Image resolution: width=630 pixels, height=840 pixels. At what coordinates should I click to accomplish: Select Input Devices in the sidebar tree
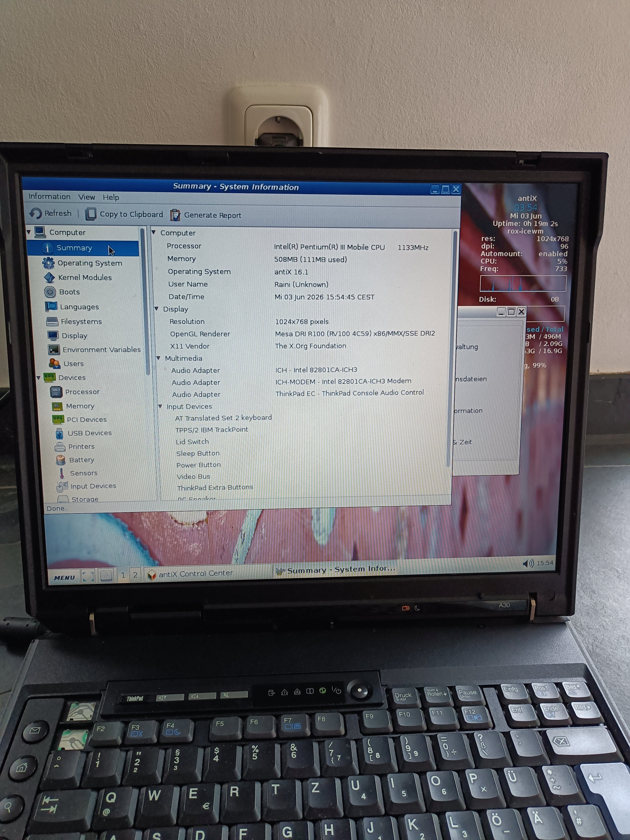[x=87, y=486]
